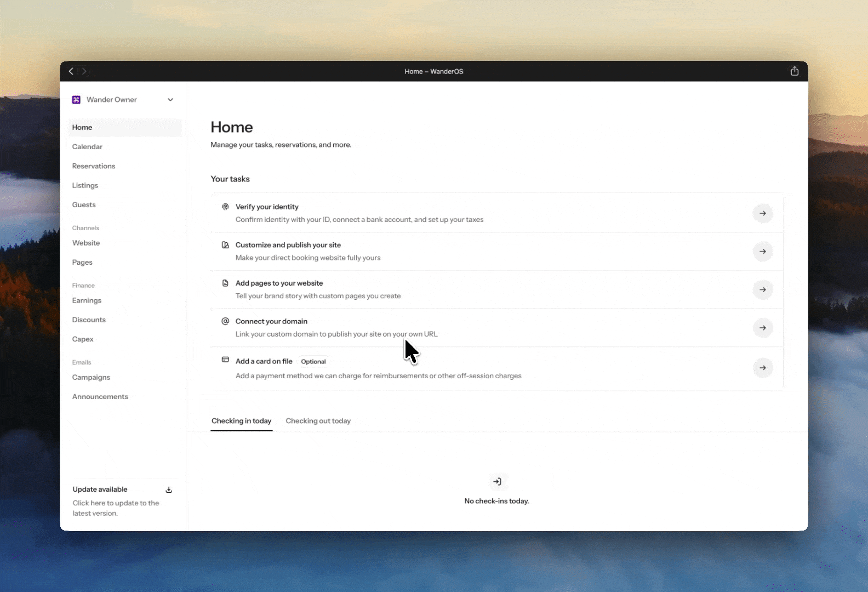The height and width of the screenshot is (592, 868).
Task: Click the 'Confirm identity with your ID' description
Action: [x=359, y=219]
